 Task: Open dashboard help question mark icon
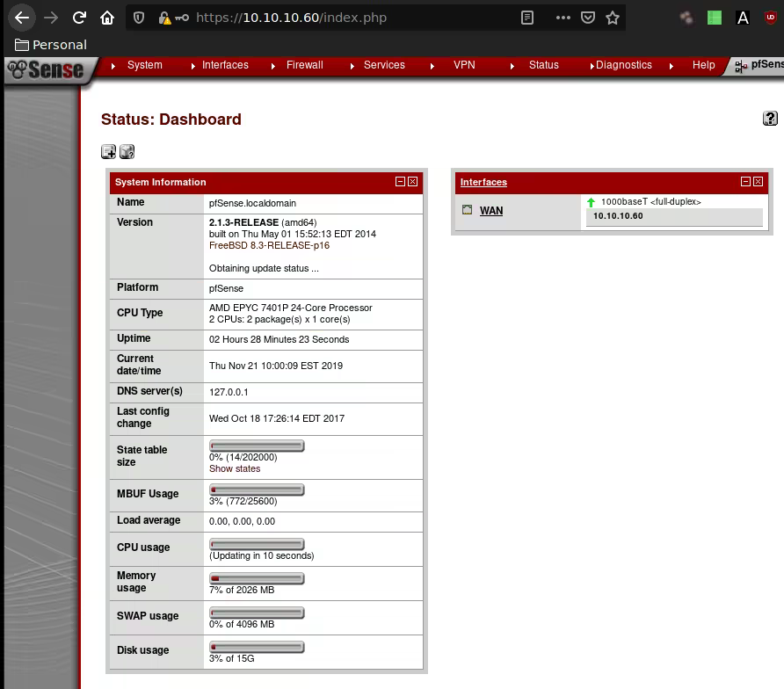click(x=770, y=119)
